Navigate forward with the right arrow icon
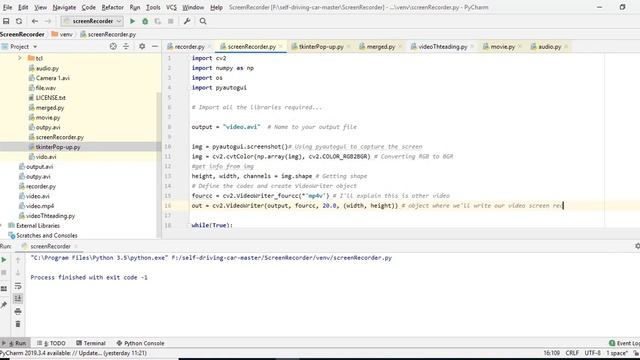Viewport: 640px width, 360px height. pos(48,21)
